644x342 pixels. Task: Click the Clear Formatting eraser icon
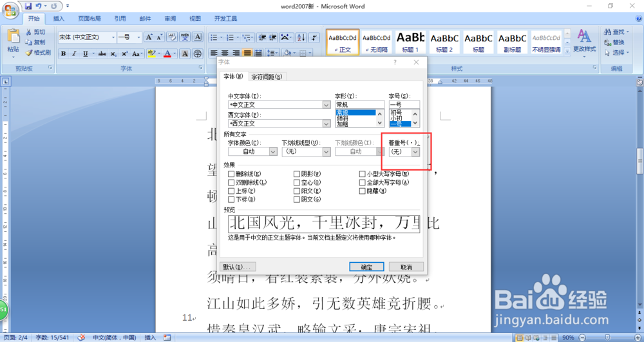[x=173, y=37]
